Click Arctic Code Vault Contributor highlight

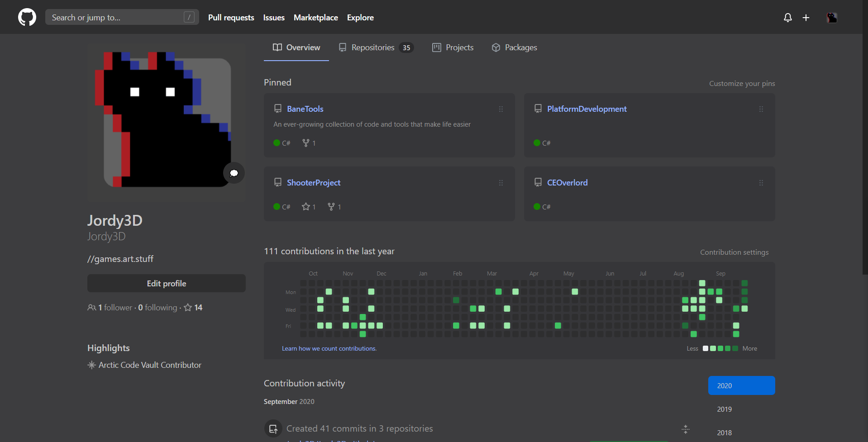coord(150,365)
